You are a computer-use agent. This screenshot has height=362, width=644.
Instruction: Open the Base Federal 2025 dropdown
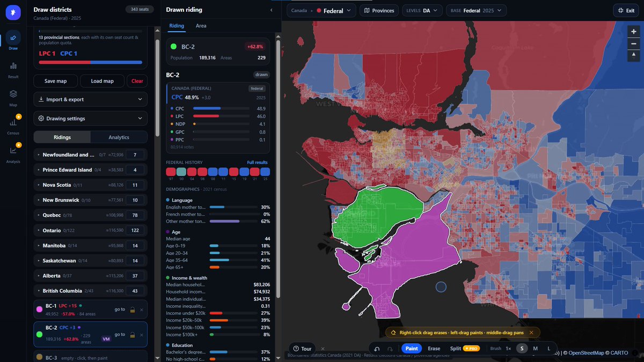[x=477, y=10]
